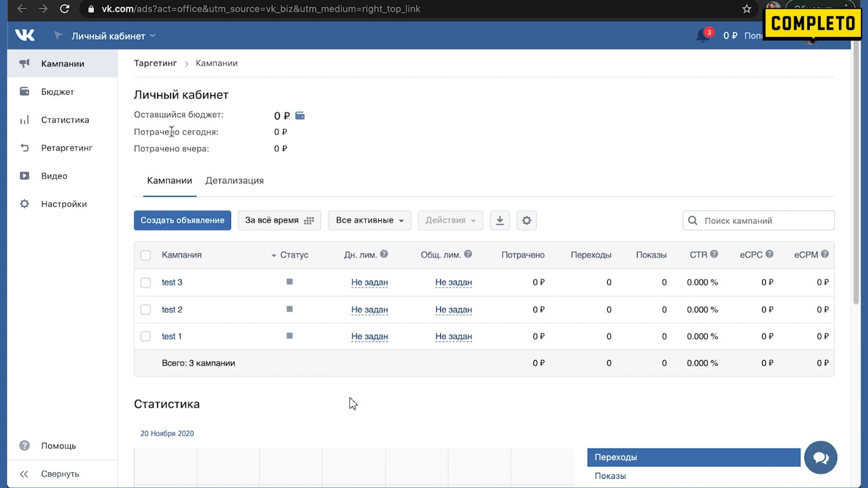Tick the checkbox for test 2
This screenshot has height=488, width=868.
pyautogui.click(x=146, y=310)
